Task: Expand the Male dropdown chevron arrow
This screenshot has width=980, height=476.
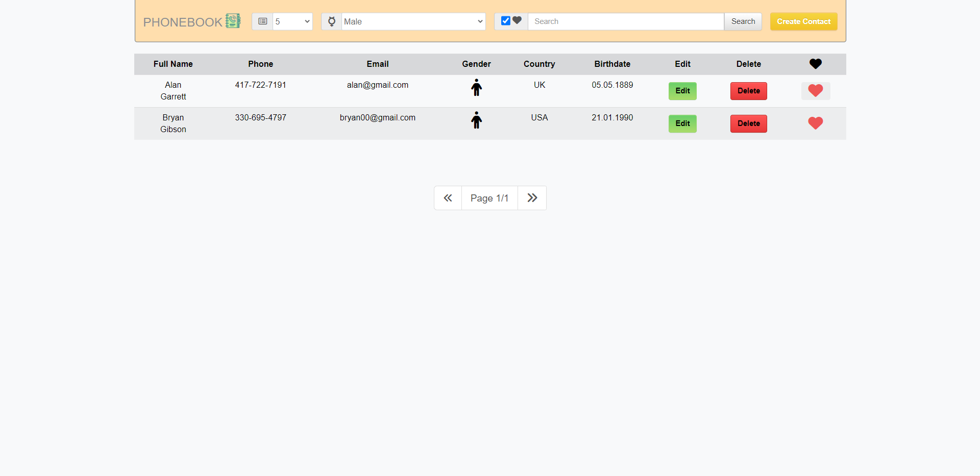Action: click(479, 21)
